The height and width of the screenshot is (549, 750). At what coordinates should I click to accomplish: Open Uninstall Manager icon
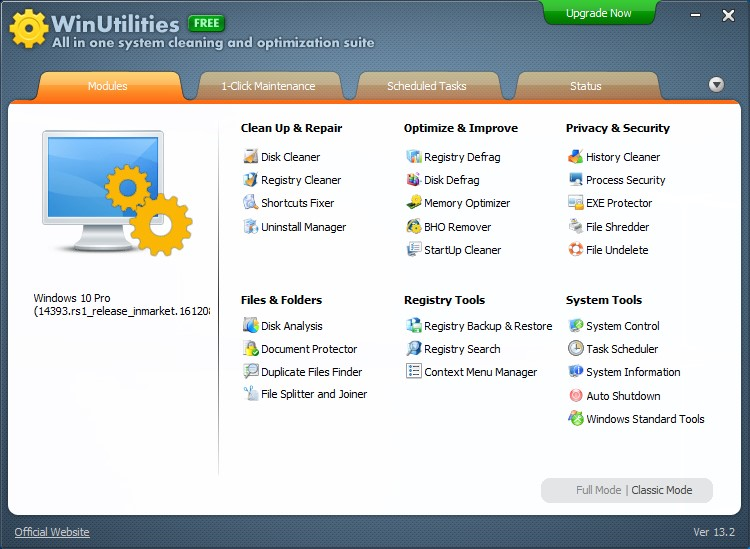point(251,227)
